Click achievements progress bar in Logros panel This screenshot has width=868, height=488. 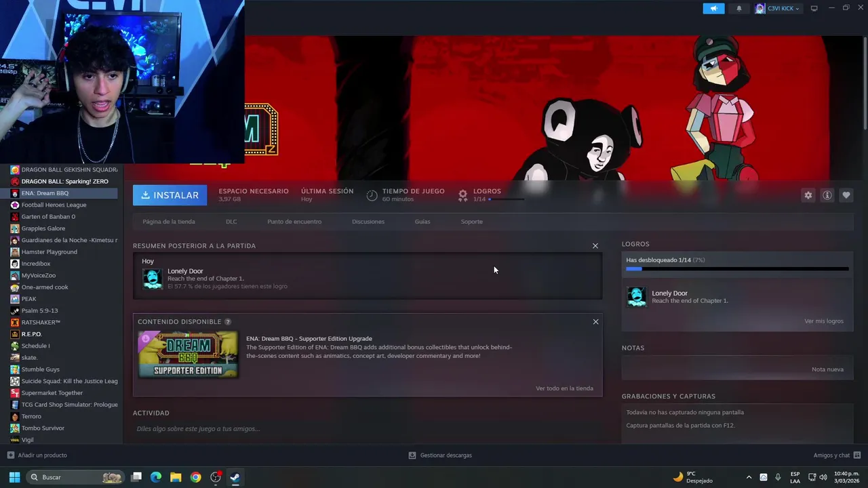(x=737, y=269)
